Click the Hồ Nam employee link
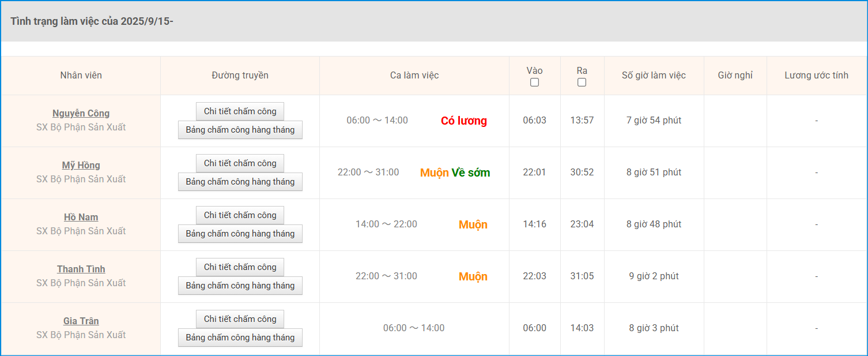868x356 pixels. pyautogui.click(x=81, y=217)
